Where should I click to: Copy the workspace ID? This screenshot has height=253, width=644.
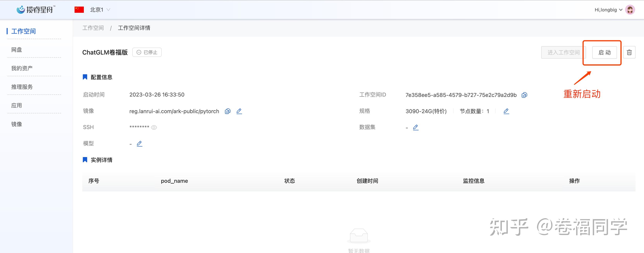(524, 95)
